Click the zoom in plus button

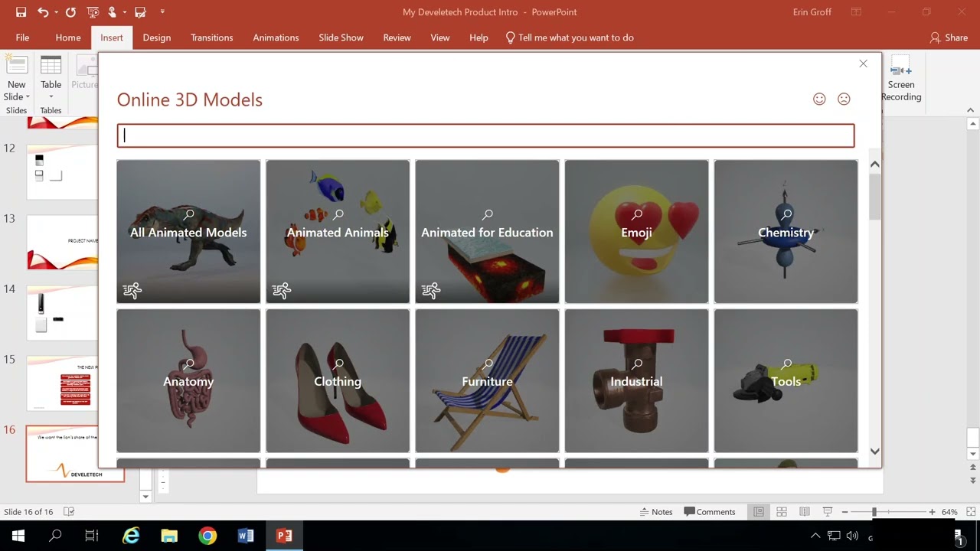coord(932,512)
